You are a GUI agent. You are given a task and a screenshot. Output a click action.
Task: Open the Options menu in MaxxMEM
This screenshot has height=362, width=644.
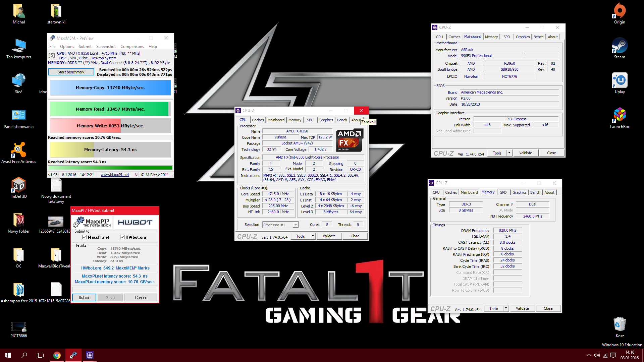tap(67, 47)
